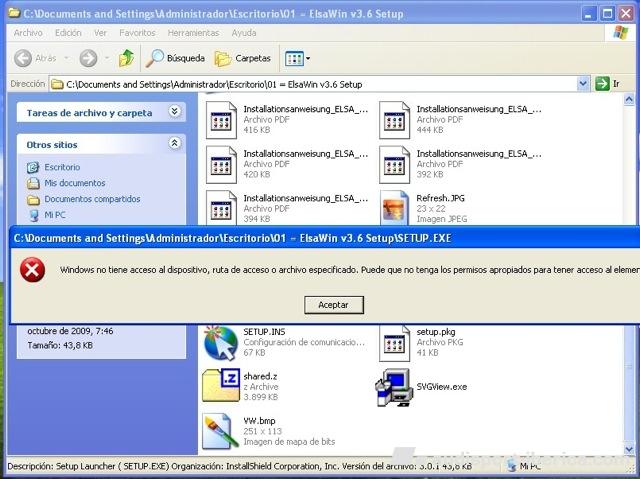Select the 420 KB Installationsanweisung PDF icon
This screenshot has height=479, width=640.
click(x=221, y=164)
